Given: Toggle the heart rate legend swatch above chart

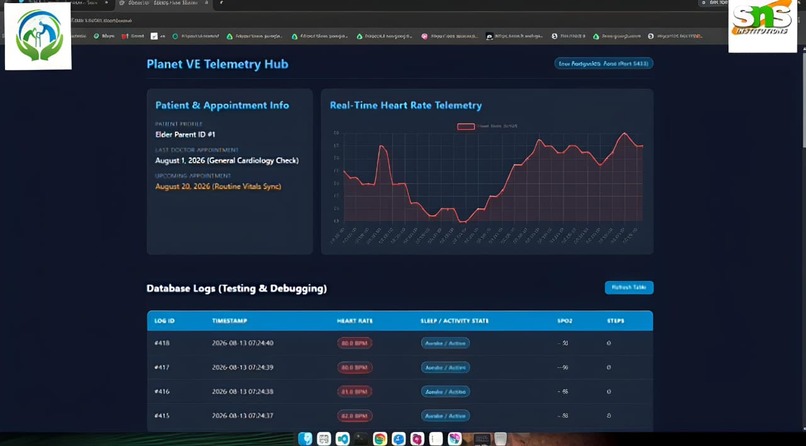Looking at the screenshot, I should (x=466, y=126).
